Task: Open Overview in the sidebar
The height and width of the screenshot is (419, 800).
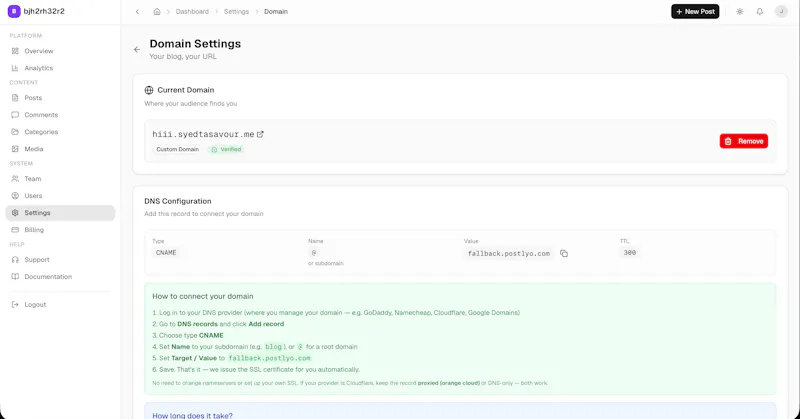Action: click(x=60, y=51)
